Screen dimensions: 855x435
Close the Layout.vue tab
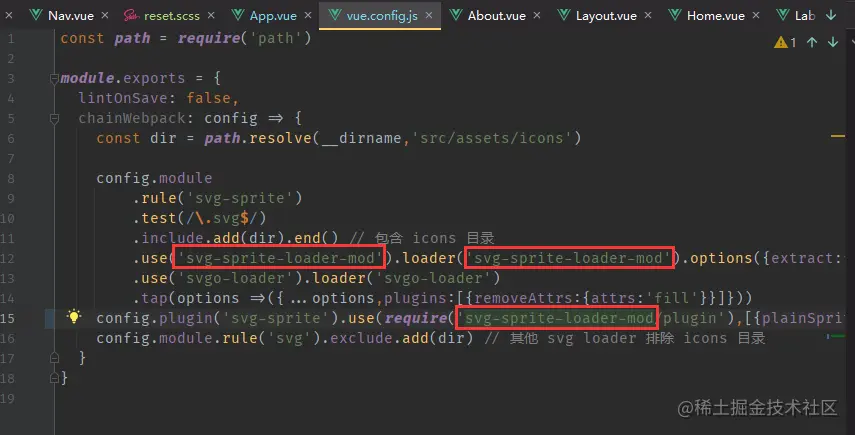coord(648,15)
